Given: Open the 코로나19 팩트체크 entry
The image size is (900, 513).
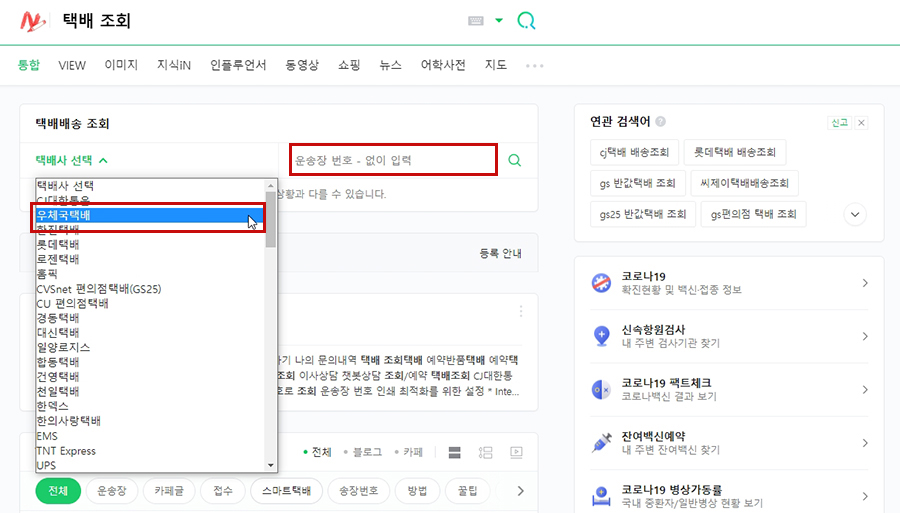Looking at the screenshot, I should [x=729, y=390].
